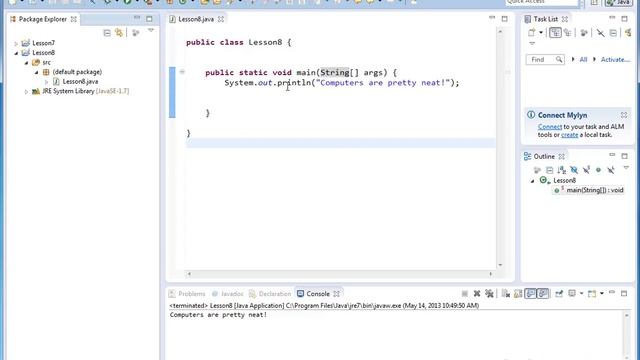Image resolution: width=640 pixels, height=360 pixels.
Task: Collapse All tasks in Task List
Action: click(x=613, y=33)
